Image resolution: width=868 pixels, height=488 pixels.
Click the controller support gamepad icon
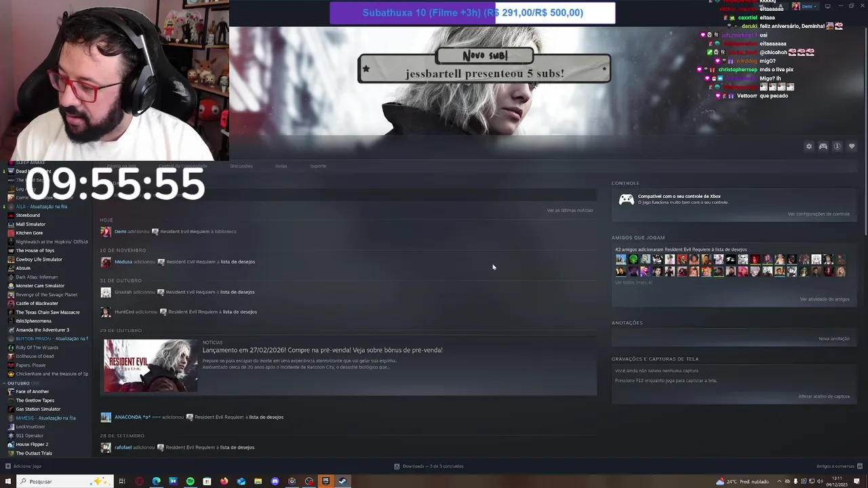(x=823, y=146)
